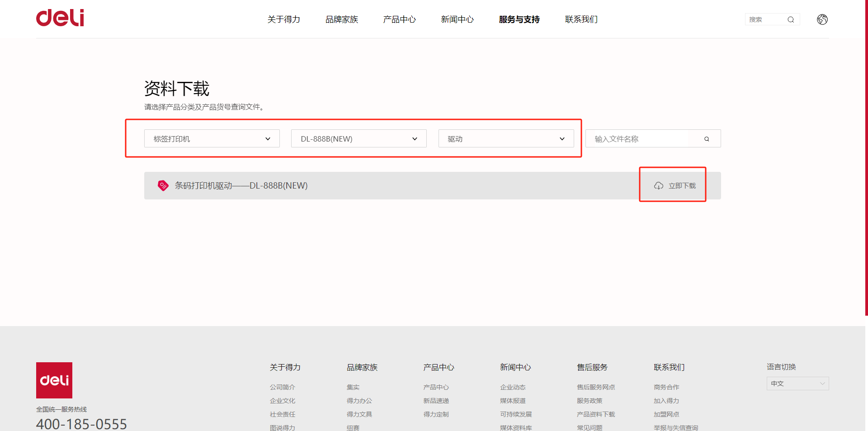Click the cloud download icon
Image resolution: width=868 pixels, height=431 pixels.
coord(659,186)
